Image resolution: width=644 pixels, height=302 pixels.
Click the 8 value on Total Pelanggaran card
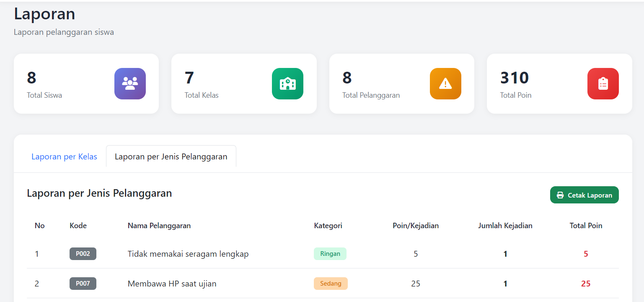(347, 78)
